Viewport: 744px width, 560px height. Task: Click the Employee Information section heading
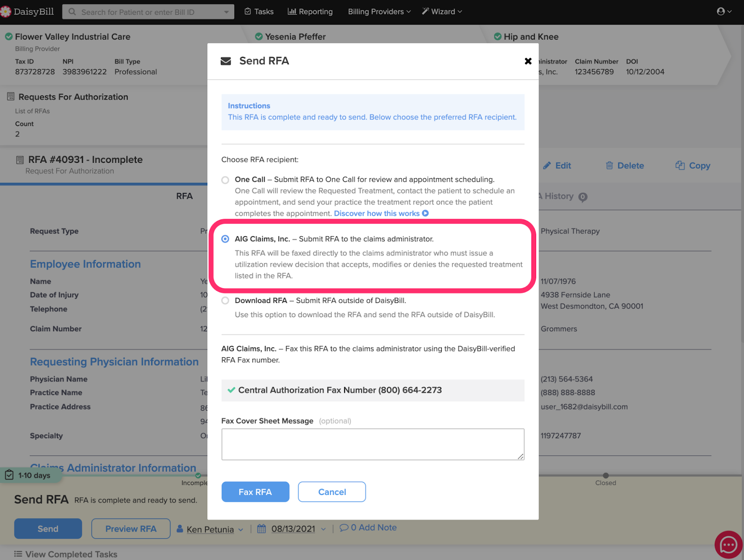pyautogui.click(x=86, y=264)
